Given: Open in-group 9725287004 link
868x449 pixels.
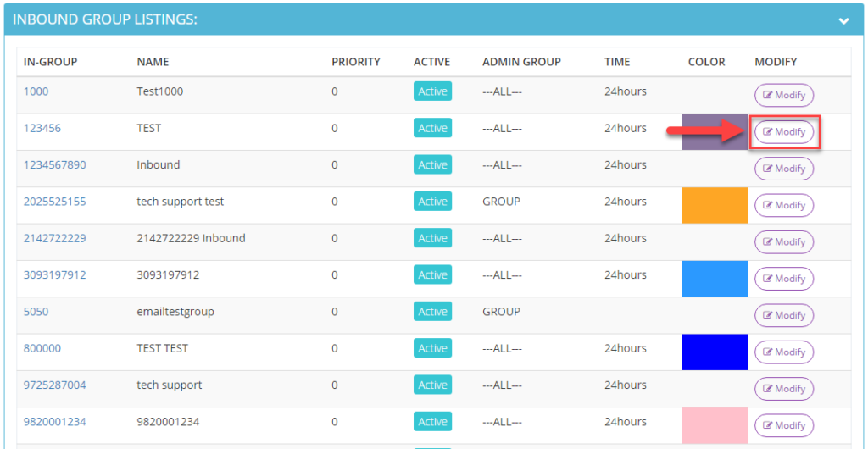Looking at the screenshot, I should (x=55, y=385).
